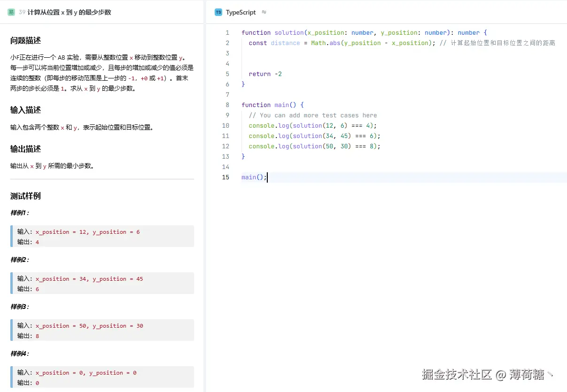Click the 样例2 label
Screen dimensions: 567x392
(20, 260)
